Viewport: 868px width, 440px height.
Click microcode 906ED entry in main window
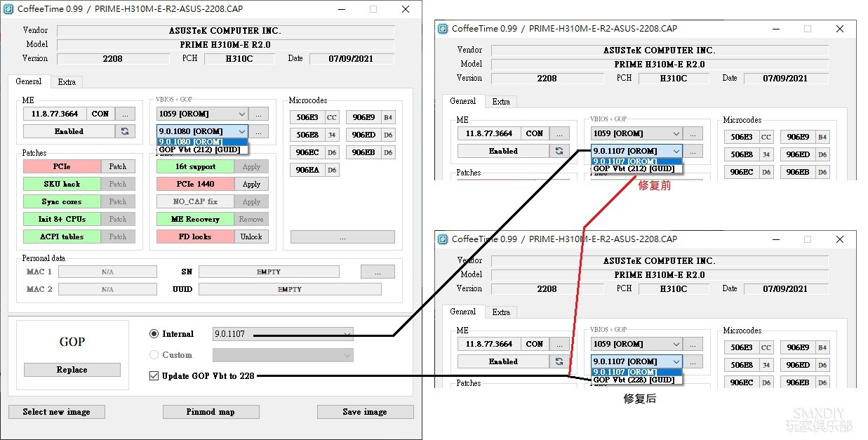point(363,135)
